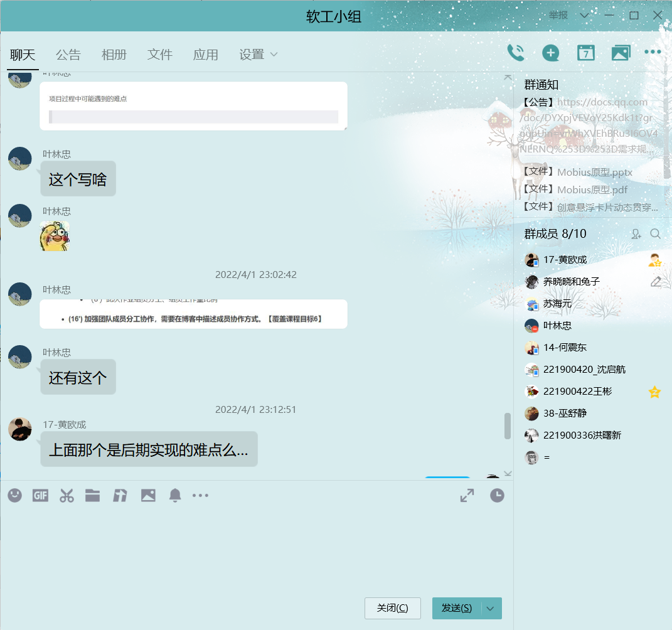Switch to the 聊天 tab
The width and height of the screenshot is (672, 630).
(23, 55)
